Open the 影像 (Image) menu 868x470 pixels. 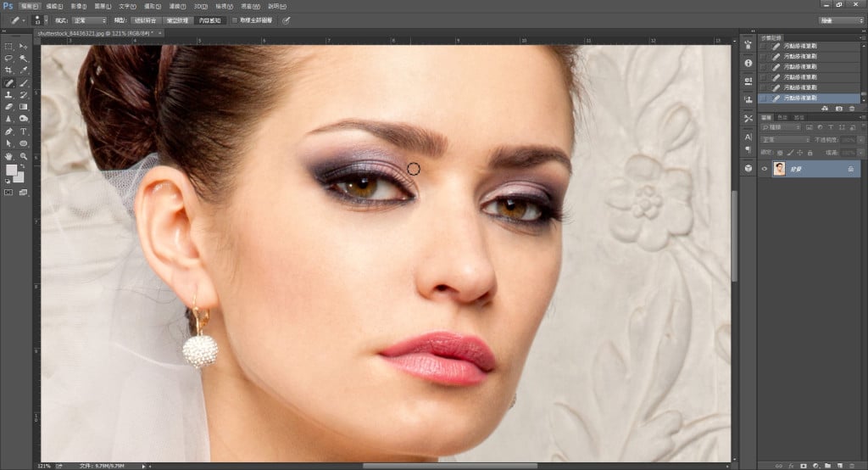coord(77,6)
